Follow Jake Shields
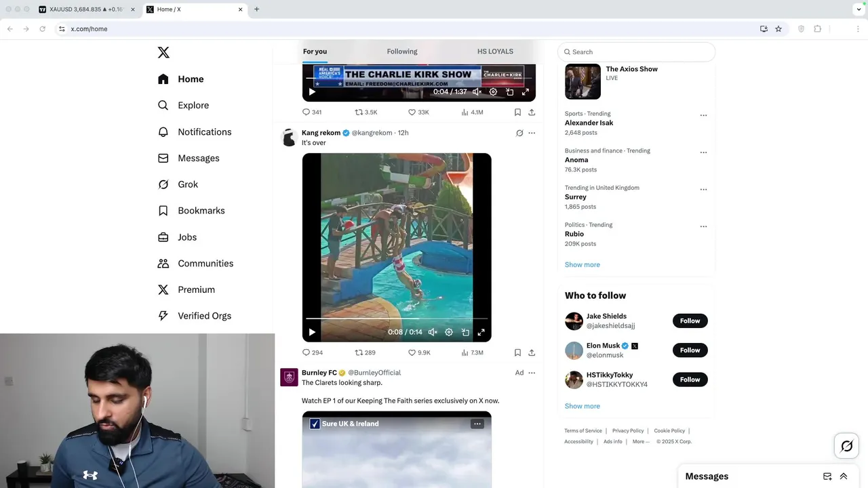Viewport: 868px width, 488px height. tap(690, 321)
